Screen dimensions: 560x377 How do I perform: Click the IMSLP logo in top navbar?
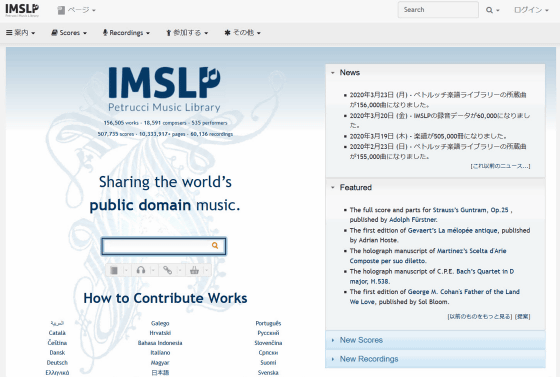click(22, 10)
